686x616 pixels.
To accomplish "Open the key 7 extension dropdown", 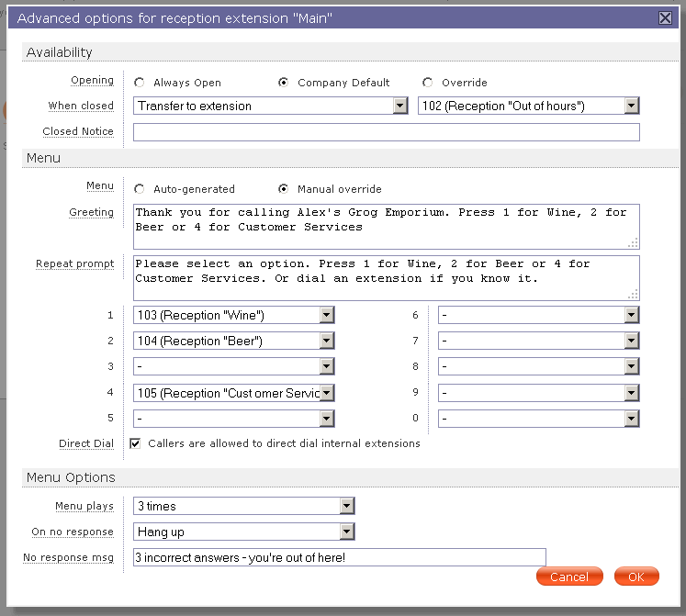I will tap(538, 341).
